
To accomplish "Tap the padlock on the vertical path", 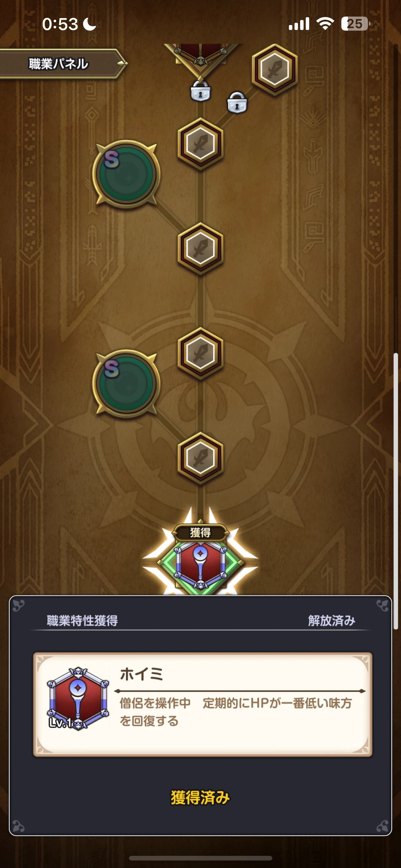I will (200, 91).
